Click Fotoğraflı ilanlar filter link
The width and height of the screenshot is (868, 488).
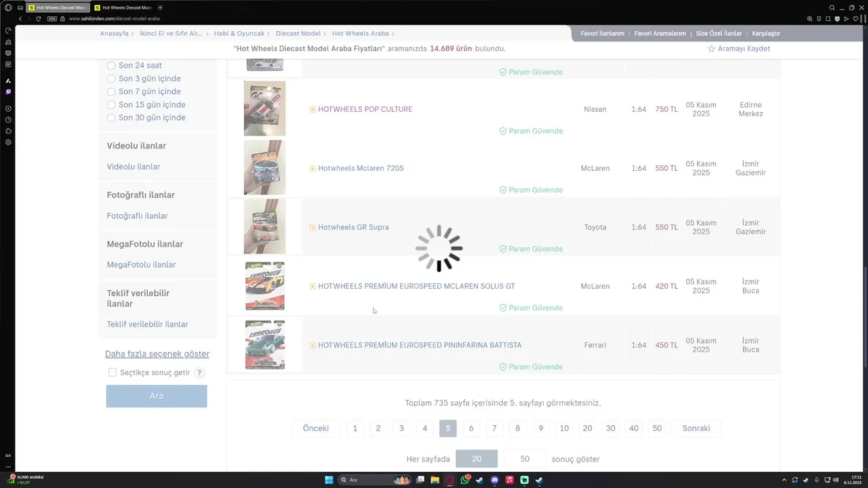click(137, 216)
